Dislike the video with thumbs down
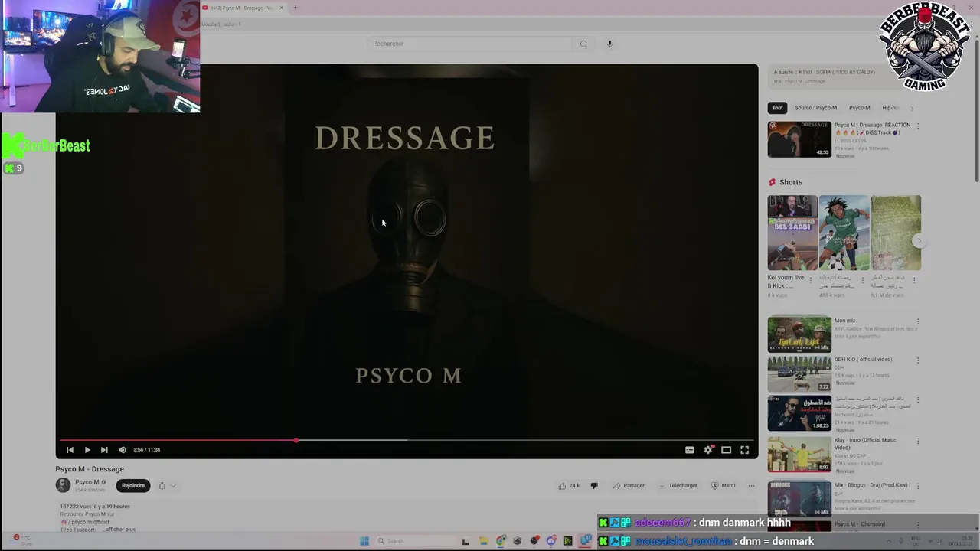The width and height of the screenshot is (980, 551). 594,485
